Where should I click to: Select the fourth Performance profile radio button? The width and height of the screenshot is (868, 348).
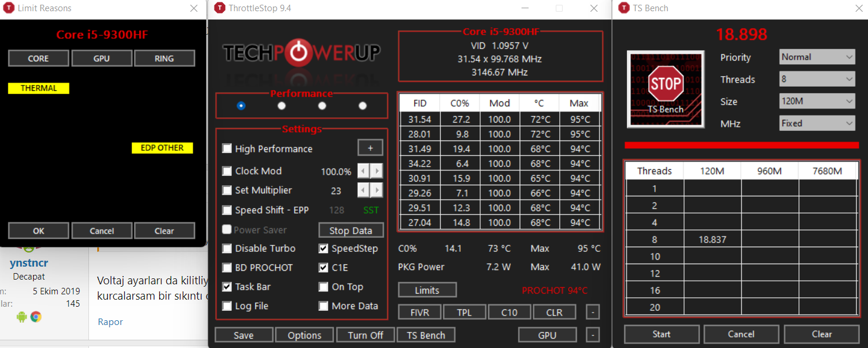(x=363, y=106)
